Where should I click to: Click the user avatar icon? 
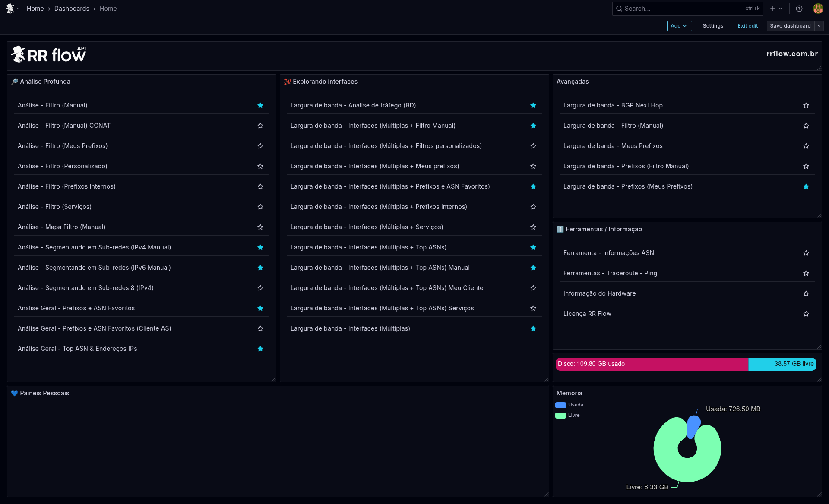[x=818, y=9]
